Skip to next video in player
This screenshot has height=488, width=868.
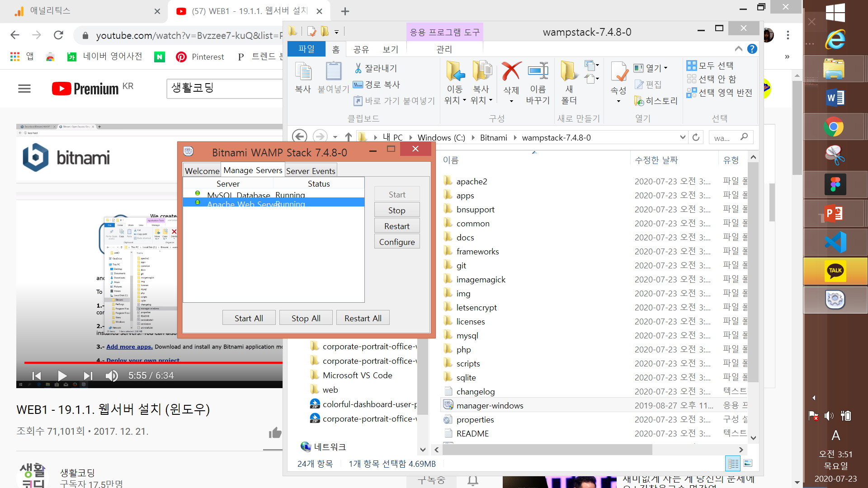[x=88, y=375]
